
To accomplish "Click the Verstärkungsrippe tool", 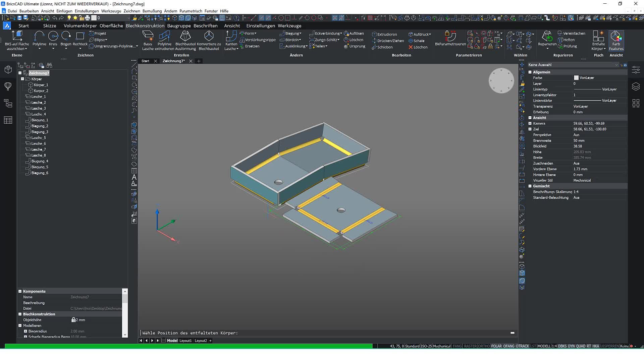I will pos(258,40).
